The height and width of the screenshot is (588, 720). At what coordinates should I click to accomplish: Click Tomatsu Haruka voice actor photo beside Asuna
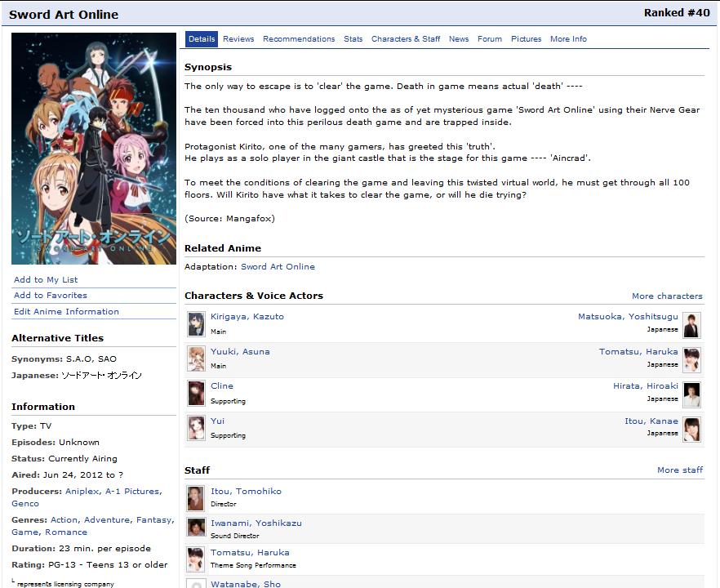click(x=691, y=359)
